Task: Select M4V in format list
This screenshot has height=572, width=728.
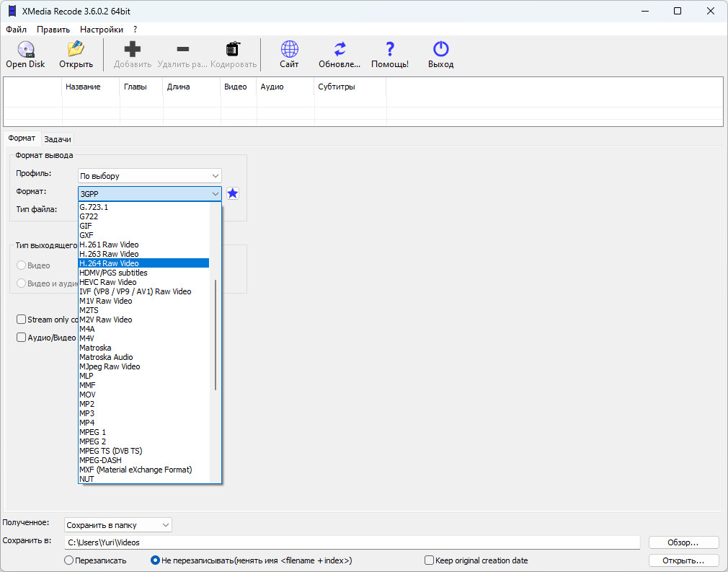Action: pyautogui.click(x=144, y=338)
